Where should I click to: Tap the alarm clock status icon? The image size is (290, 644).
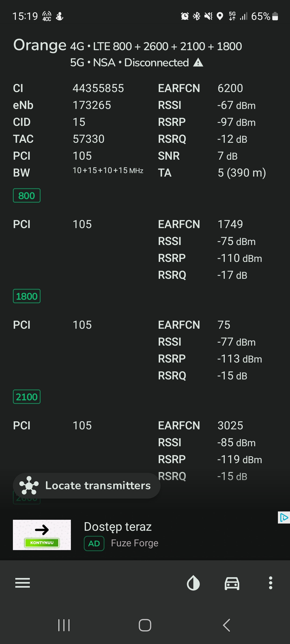click(x=185, y=16)
